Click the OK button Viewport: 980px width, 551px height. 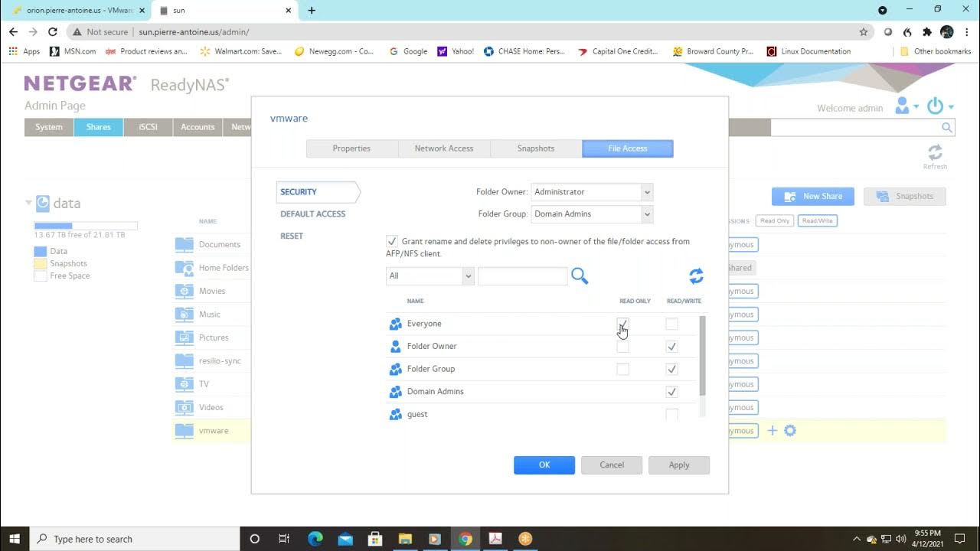point(544,465)
